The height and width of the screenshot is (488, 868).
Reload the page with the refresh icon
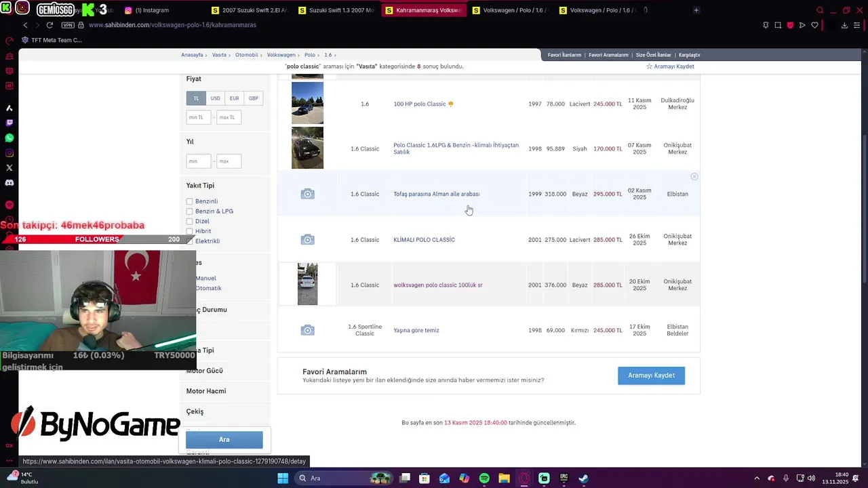point(50,25)
